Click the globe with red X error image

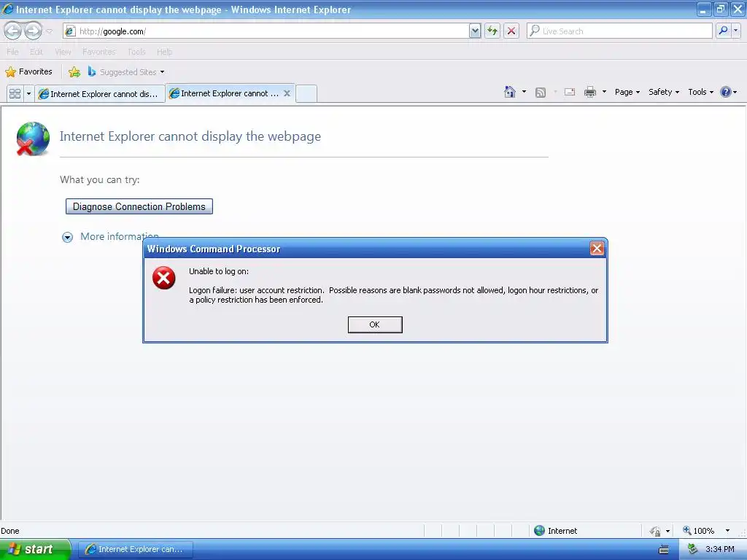(x=33, y=139)
